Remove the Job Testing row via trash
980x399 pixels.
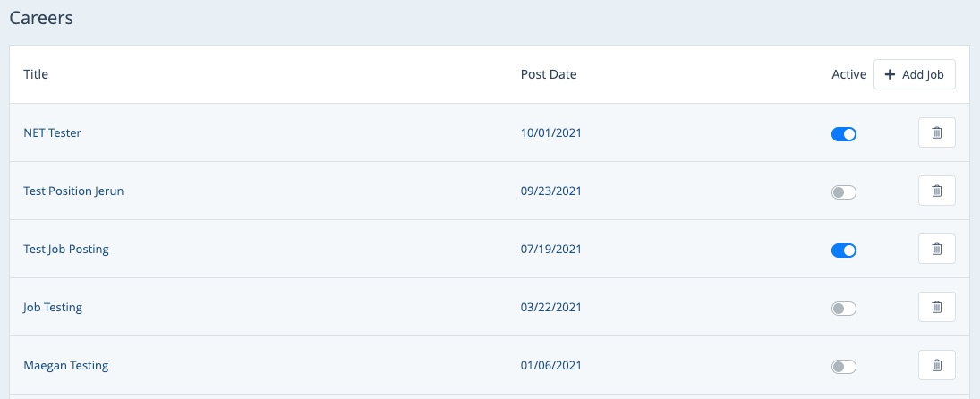[936, 308]
